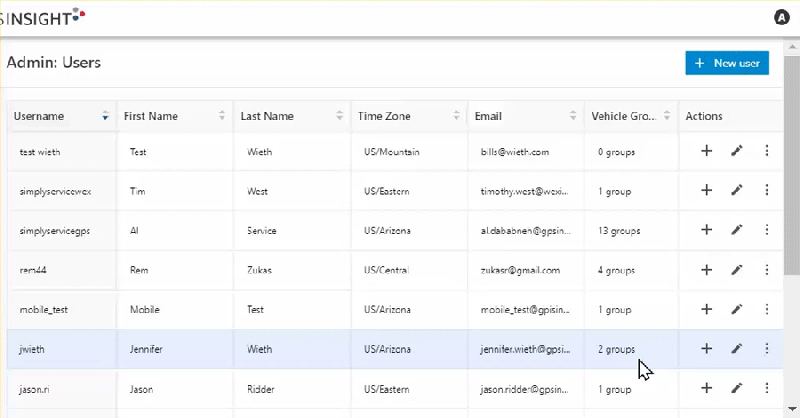
Task: Select the 'jason.ri' username cell
Action: point(62,389)
